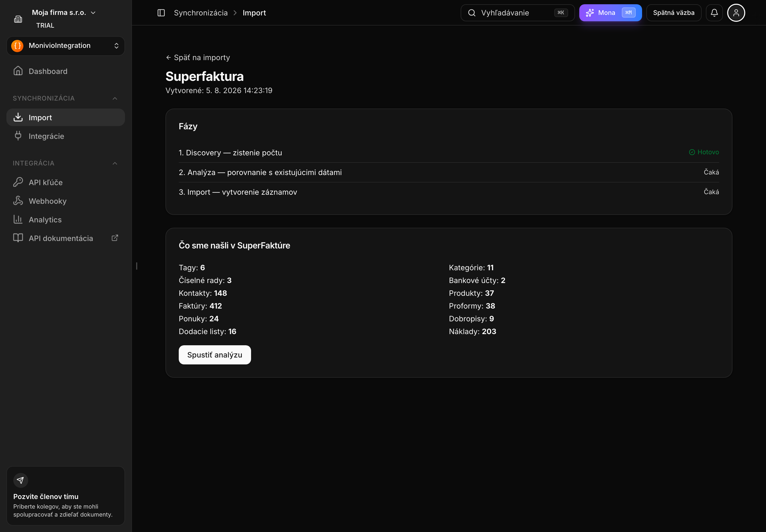This screenshot has width=766, height=532.
Task: Focus the Vyhľadávanie search field
Action: click(x=517, y=13)
